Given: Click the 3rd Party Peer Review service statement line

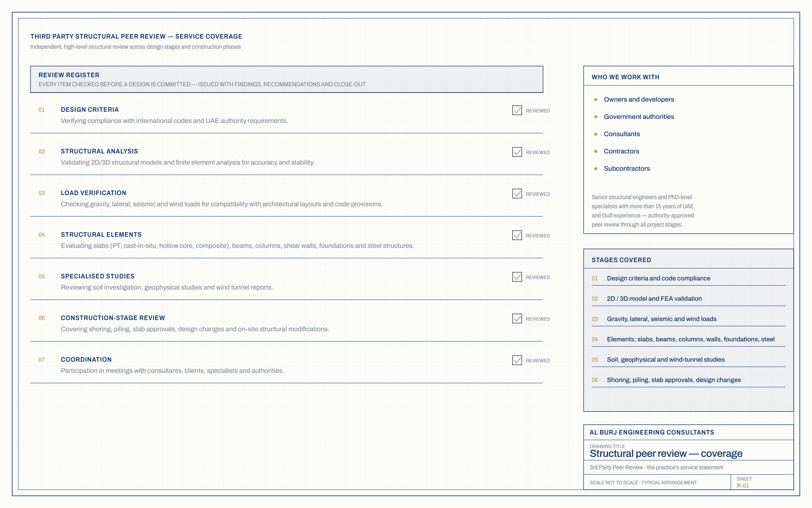Looking at the screenshot, I should pyautogui.click(x=656, y=468).
